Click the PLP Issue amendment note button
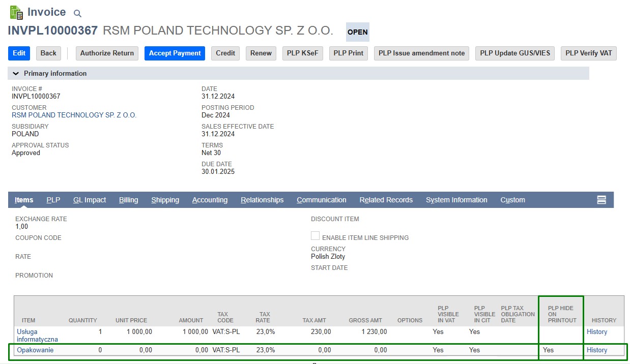 point(421,53)
